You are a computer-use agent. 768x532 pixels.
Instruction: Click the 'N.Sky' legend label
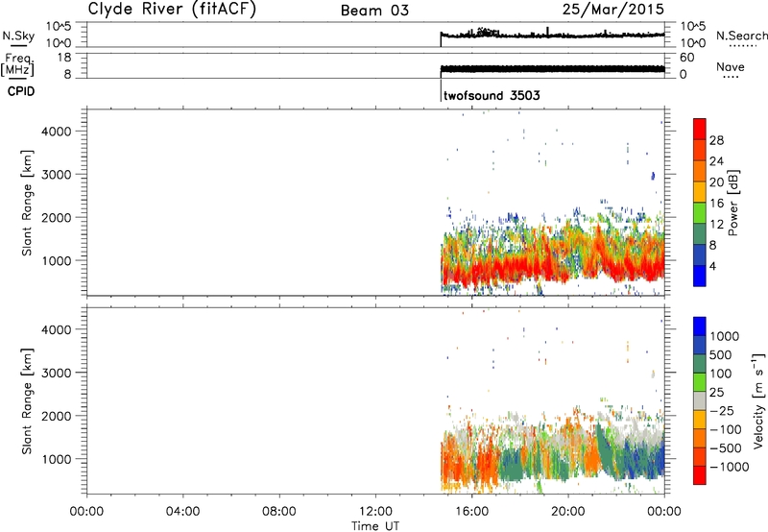coord(18,36)
